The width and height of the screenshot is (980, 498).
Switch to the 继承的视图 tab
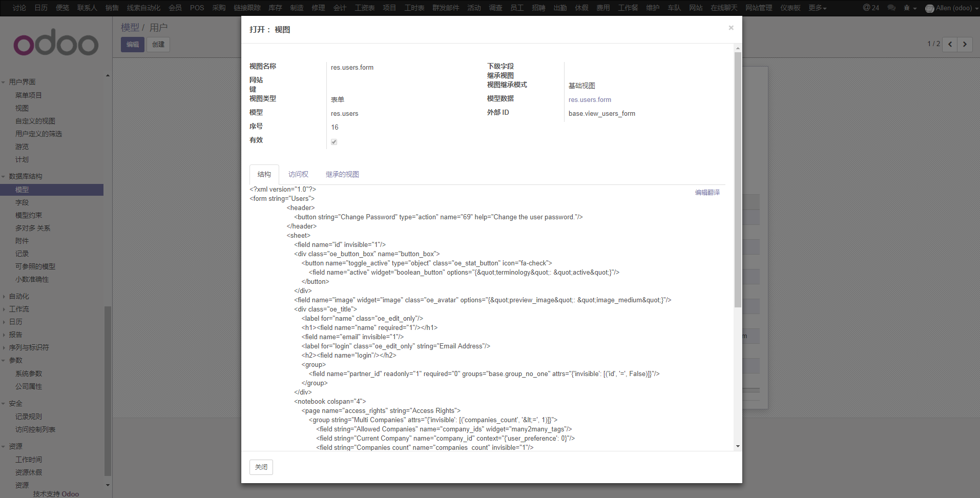[342, 175]
